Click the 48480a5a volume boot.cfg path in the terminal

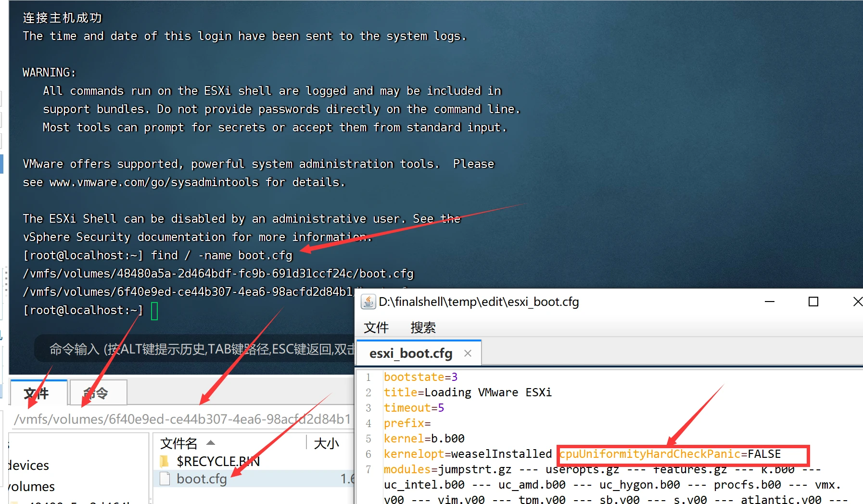[x=218, y=274]
